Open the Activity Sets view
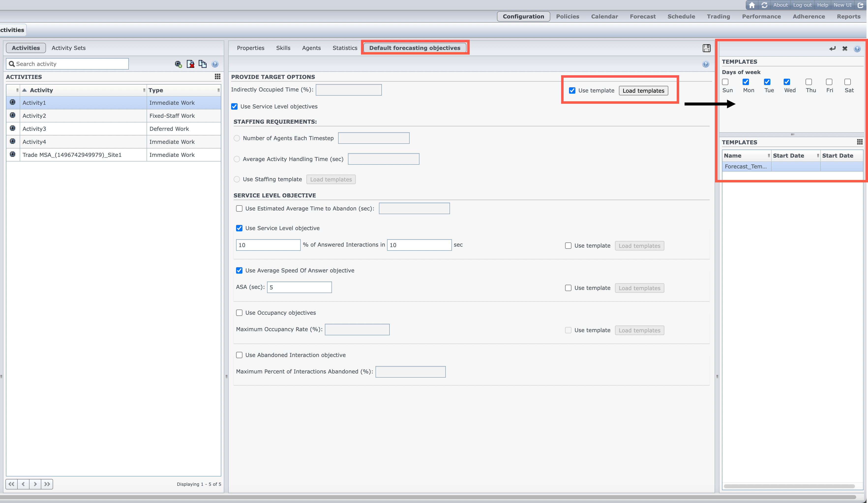The image size is (868, 503). (x=69, y=48)
